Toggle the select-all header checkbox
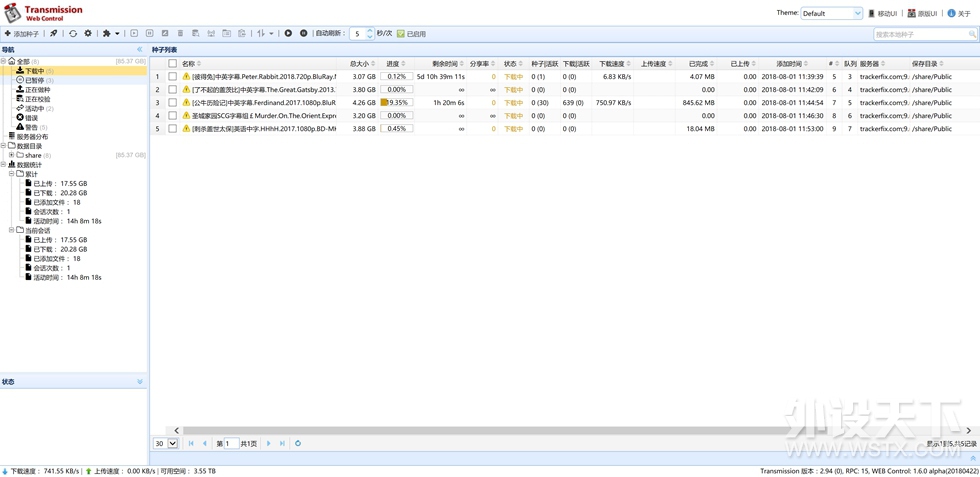The width and height of the screenshot is (980, 477). 172,64
